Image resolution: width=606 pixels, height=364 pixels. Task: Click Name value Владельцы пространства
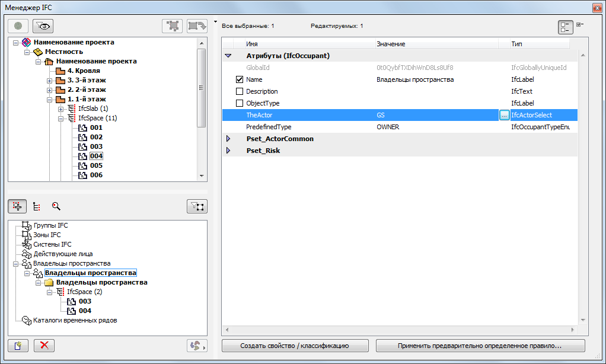415,79
